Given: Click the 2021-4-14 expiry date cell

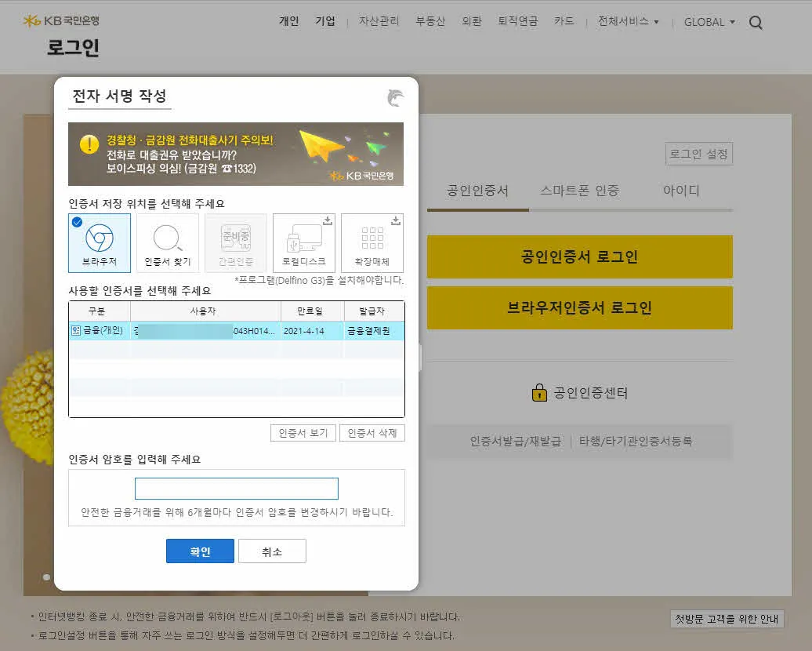Looking at the screenshot, I should click(x=312, y=331).
